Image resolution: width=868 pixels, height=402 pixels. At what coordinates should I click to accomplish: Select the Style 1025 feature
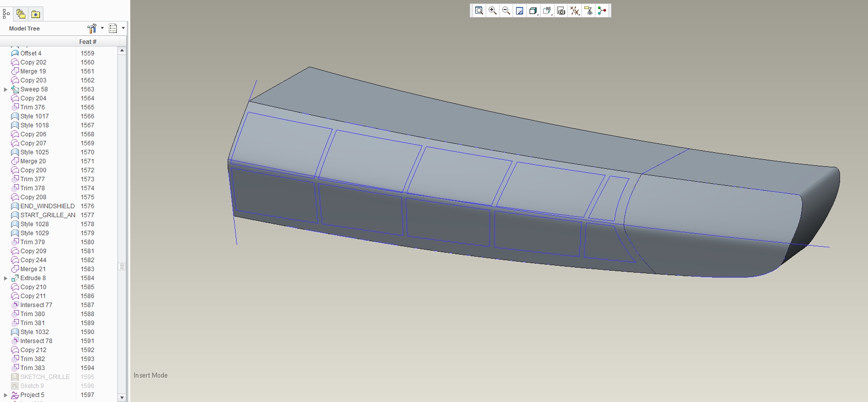[x=34, y=152]
